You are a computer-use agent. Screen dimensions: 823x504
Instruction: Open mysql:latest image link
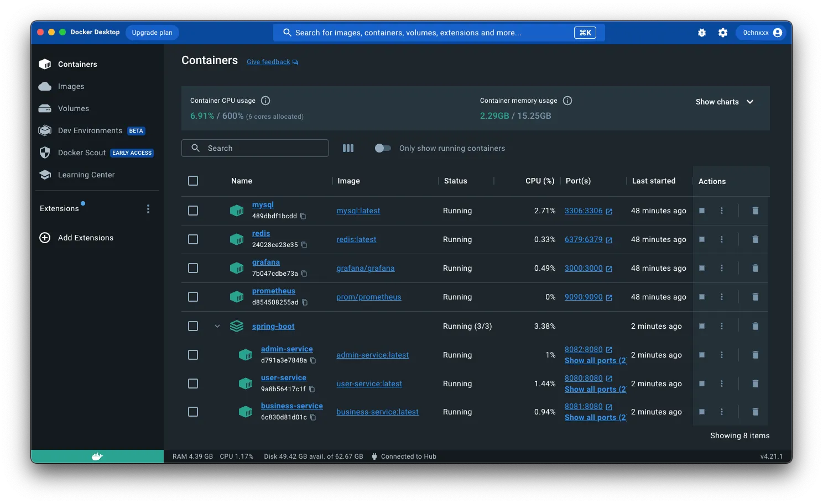(358, 211)
